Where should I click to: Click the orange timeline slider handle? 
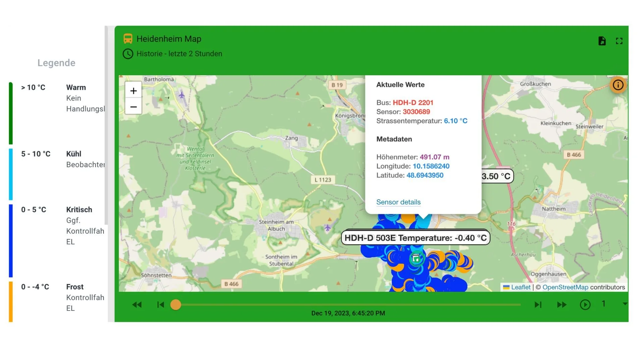(x=176, y=305)
